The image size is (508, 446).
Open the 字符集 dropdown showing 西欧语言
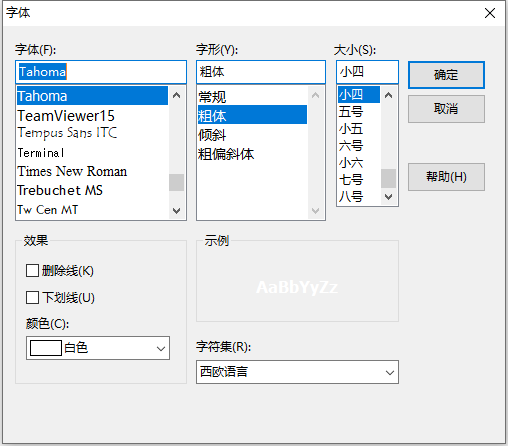pos(297,372)
